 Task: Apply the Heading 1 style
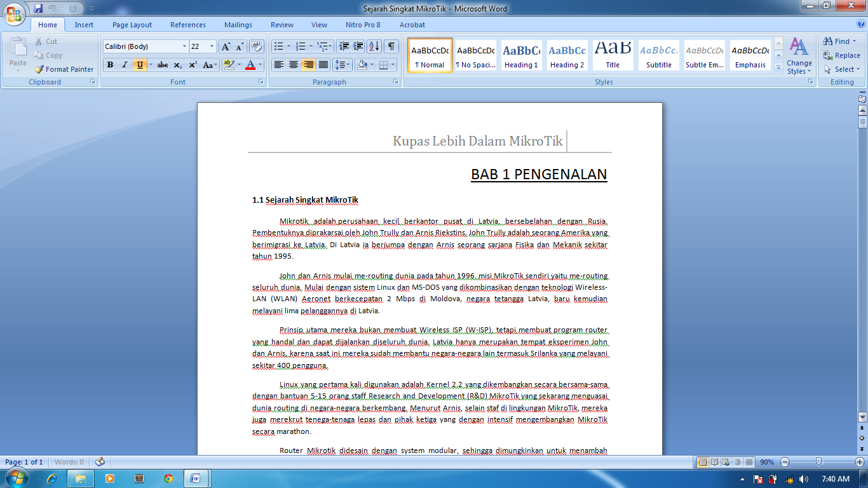(x=521, y=55)
